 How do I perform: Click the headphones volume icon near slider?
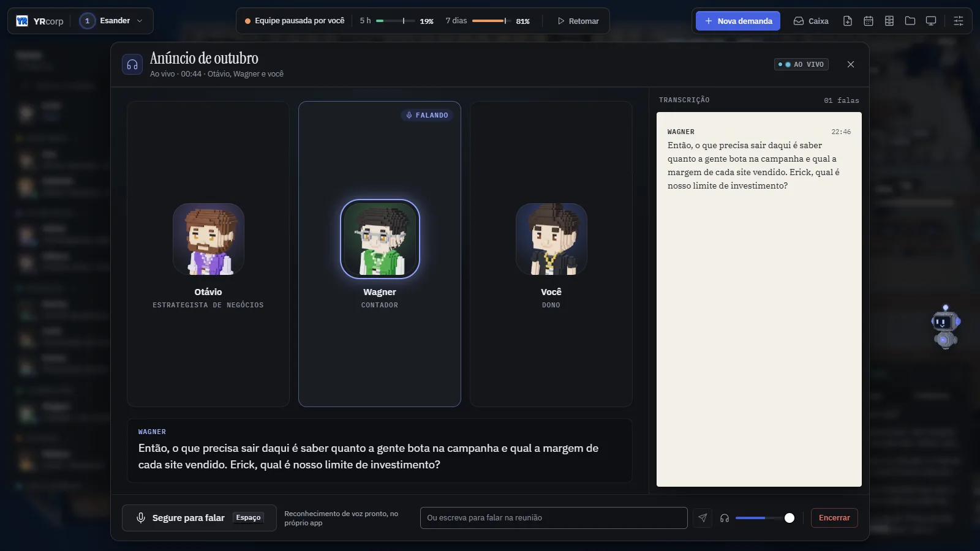(x=725, y=518)
